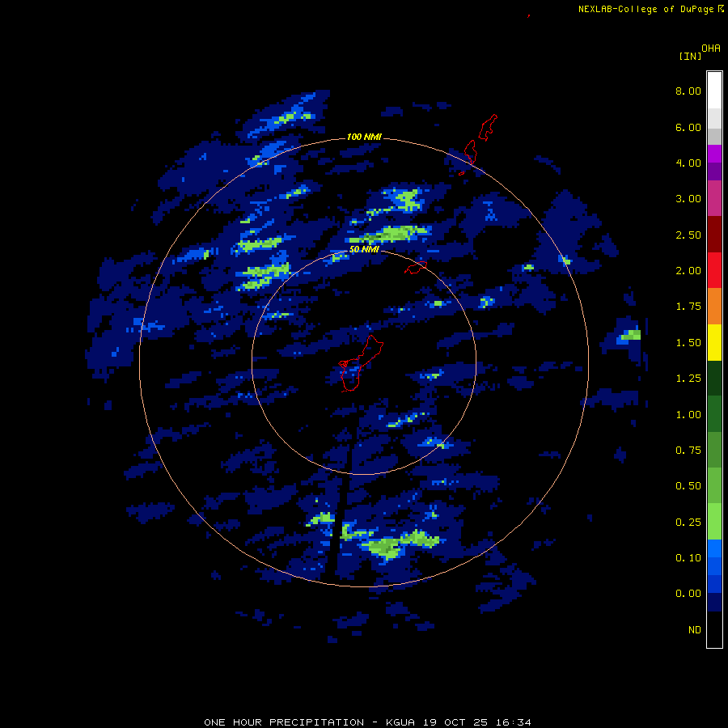Select the black ND swatch at the legend bottom

(x=714, y=629)
